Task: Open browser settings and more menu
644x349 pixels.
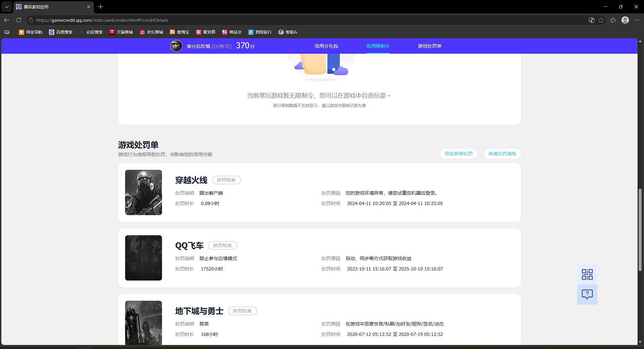Action: click(x=637, y=20)
